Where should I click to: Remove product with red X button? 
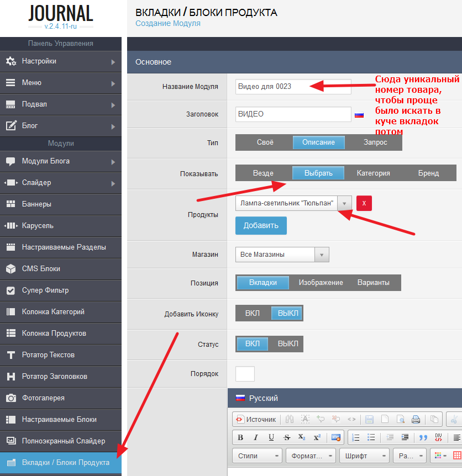[364, 203]
